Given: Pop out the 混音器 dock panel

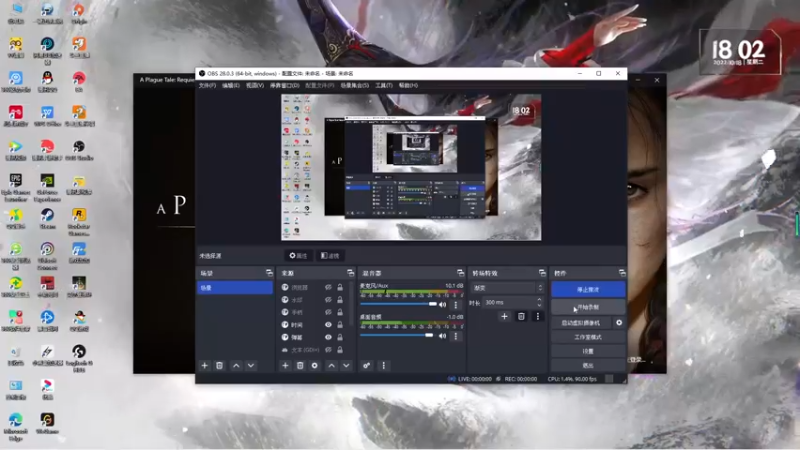Looking at the screenshot, I should 460,273.
